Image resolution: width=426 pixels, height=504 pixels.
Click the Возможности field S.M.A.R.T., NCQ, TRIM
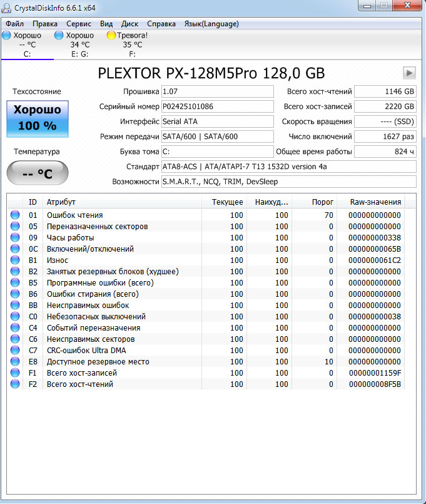point(289,182)
